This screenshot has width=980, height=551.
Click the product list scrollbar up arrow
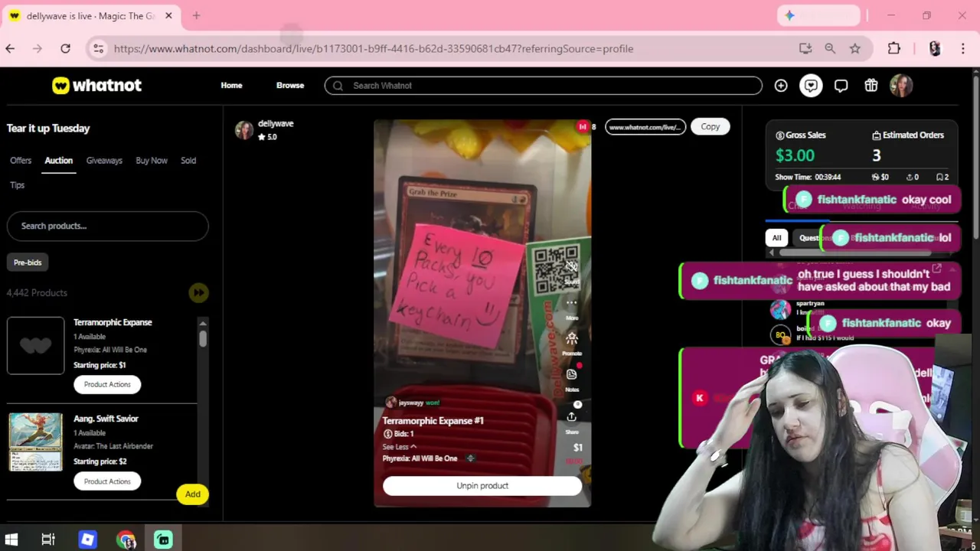pyautogui.click(x=203, y=322)
